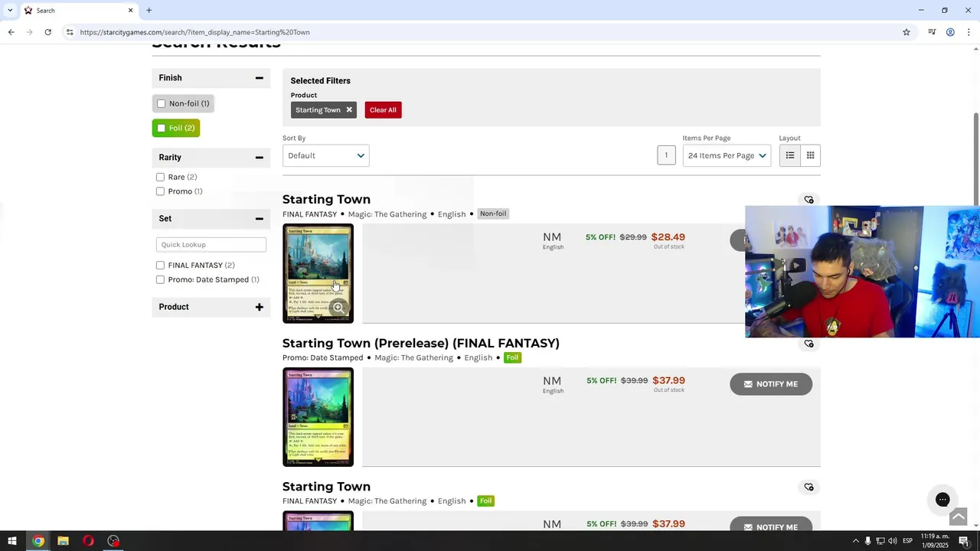
Task: Add foil FINAL FANTASY Starting Town to wishlist
Action: pos(808,487)
